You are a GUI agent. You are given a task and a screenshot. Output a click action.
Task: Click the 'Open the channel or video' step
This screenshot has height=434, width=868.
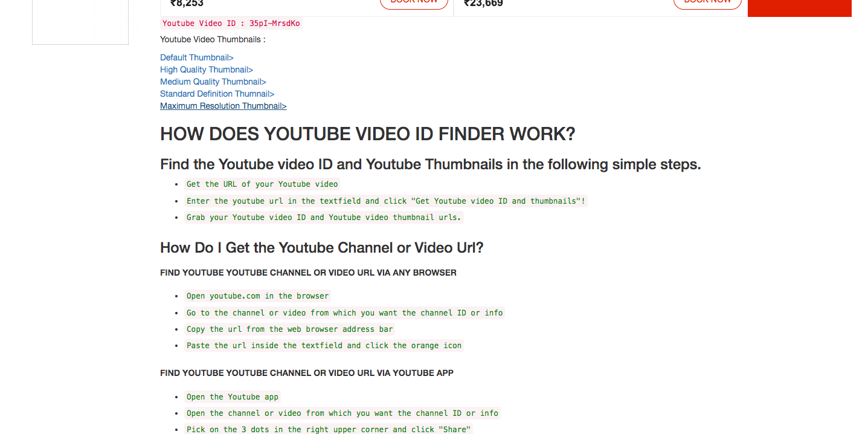pyautogui.click(x=342, y=413)
